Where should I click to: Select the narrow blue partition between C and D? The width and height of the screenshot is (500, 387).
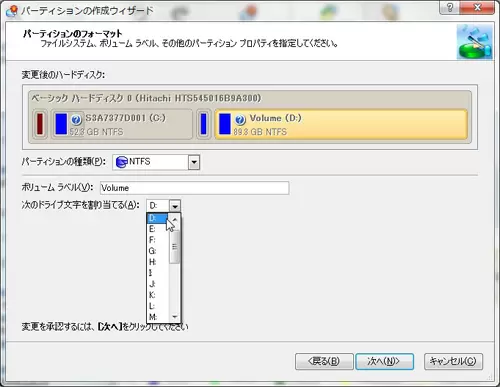click(203, 124)
